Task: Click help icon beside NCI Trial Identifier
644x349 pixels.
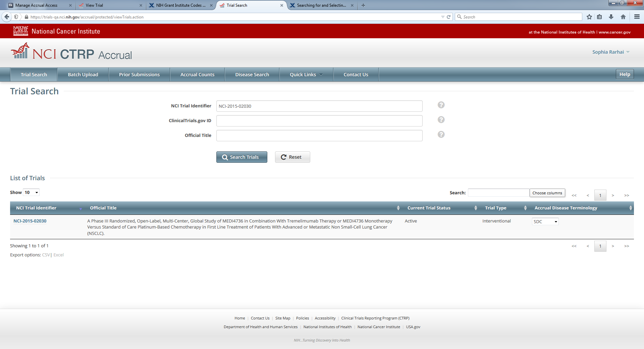Action: 441,105
